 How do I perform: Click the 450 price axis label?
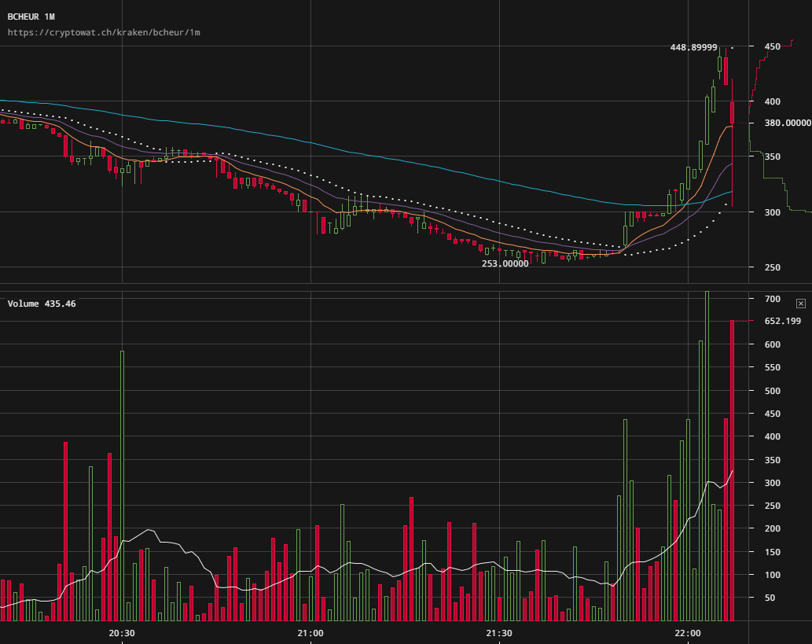(772, 47)
